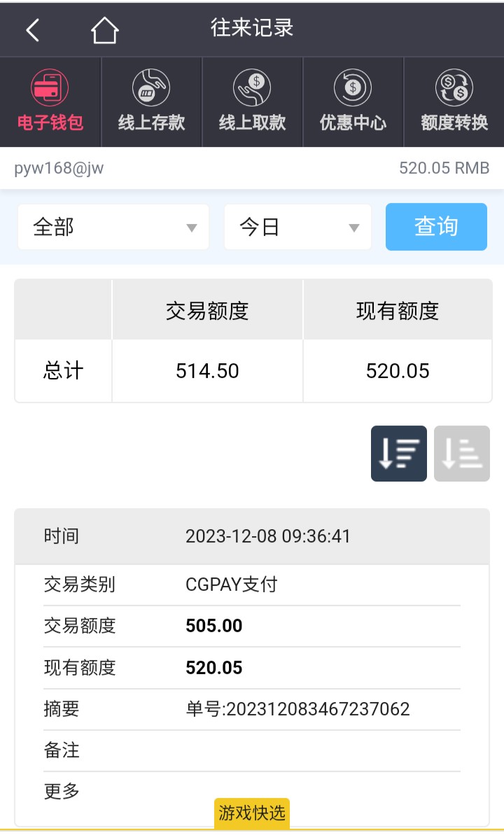This screenshot has width=504, height=835.
Task: Expand the 今日 date range dropdown
Action: pos(297,227)
